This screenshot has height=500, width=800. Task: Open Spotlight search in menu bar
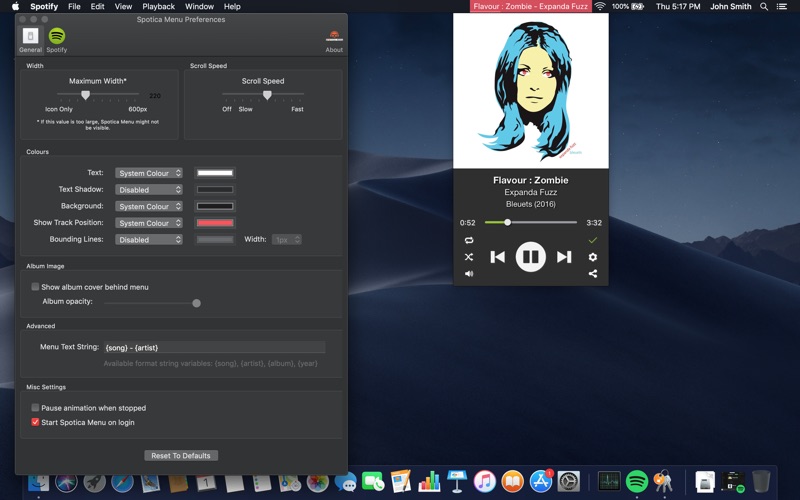(x=764, y=7)
